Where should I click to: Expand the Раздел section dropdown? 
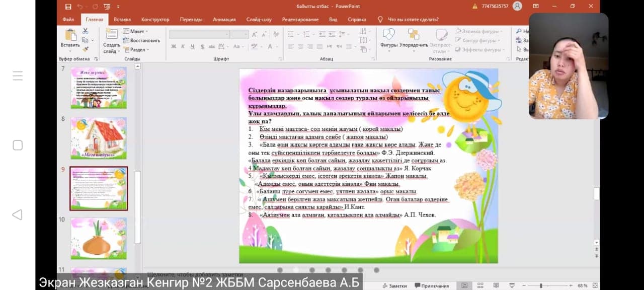(x=137, y=50)
